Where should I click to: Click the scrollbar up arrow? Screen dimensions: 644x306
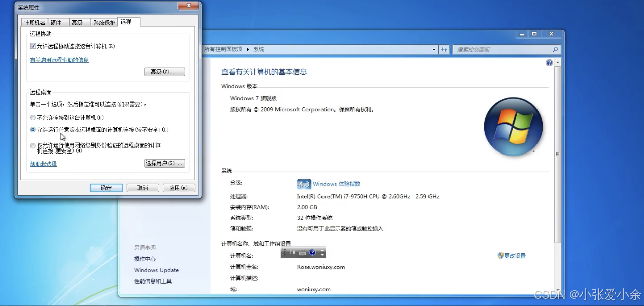(x=557, y=62)
